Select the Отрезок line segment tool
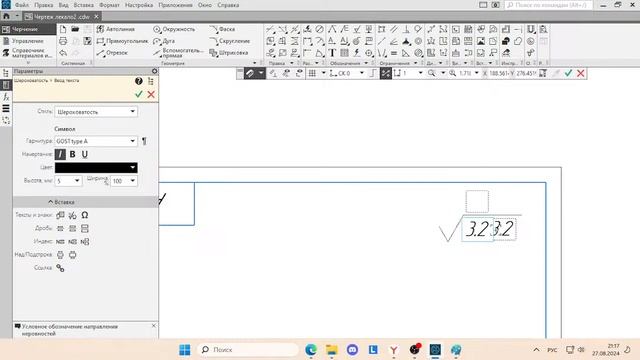Image resolution: width=640 pixels, height=360 pixels. point(112,53)
